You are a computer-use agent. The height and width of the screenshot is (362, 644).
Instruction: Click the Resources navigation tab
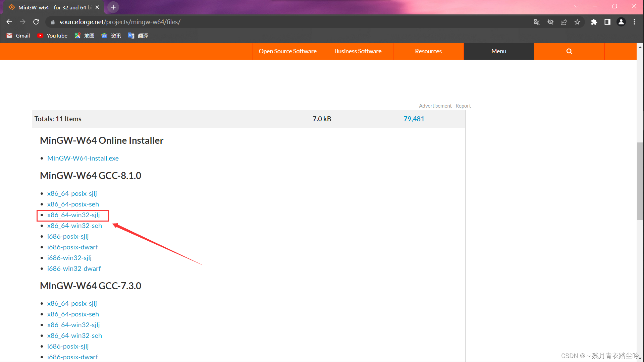point(428,51)
